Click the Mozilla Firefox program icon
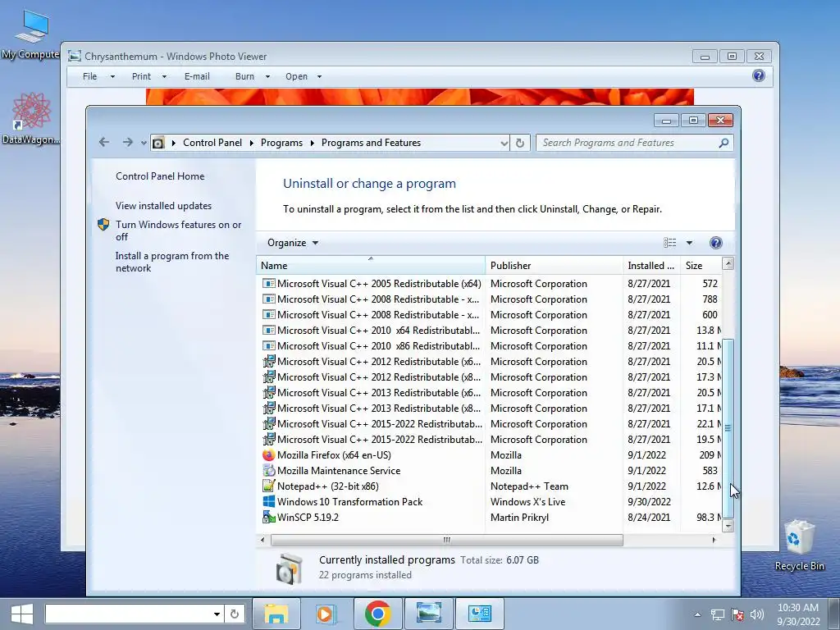Viewport: 840px width, 630px height. [268, 454]
